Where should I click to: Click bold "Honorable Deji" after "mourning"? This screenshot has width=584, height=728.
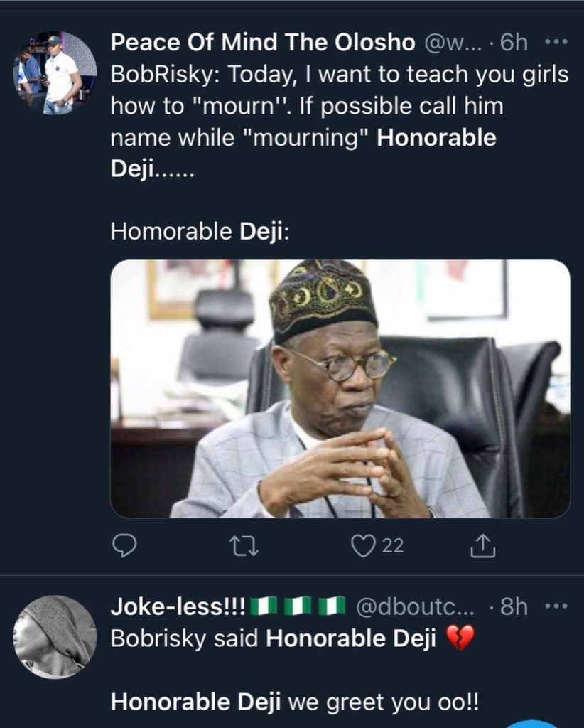coord(436,138)
